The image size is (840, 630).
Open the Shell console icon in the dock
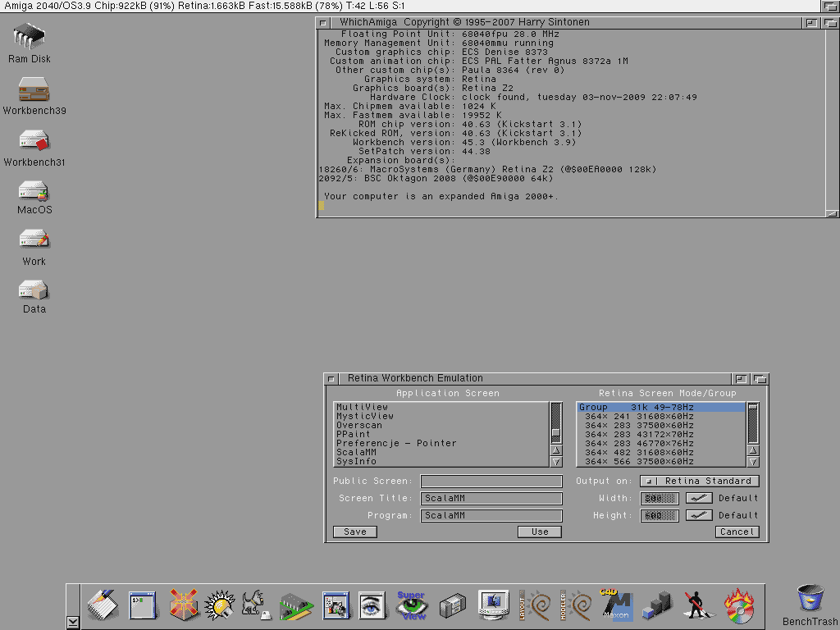click(x=143, y=605)
